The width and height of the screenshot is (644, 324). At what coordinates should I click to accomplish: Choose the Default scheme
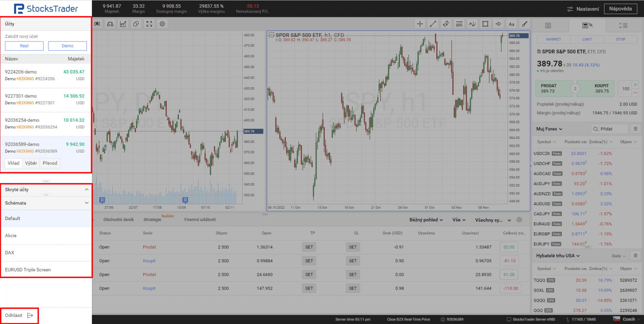[46, 219]
